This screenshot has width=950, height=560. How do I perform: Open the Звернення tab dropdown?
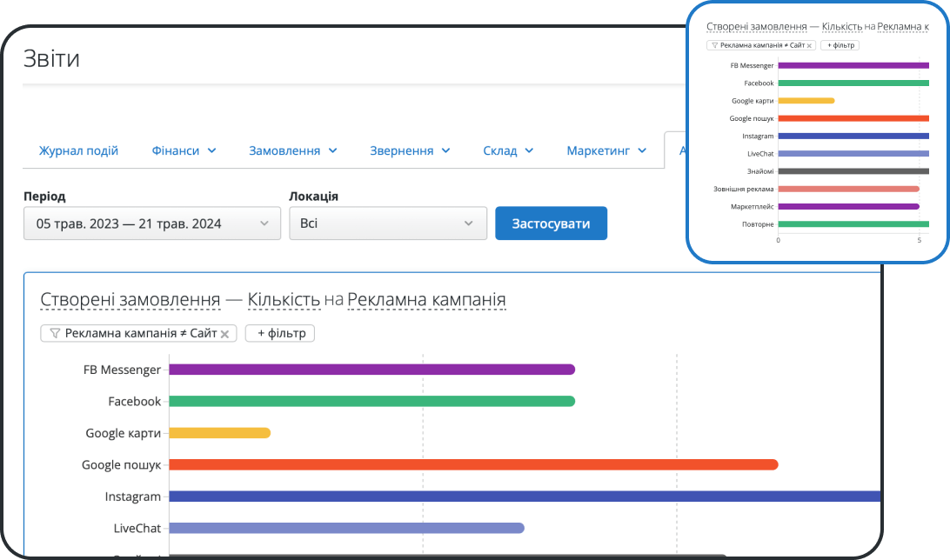point(410,151)
